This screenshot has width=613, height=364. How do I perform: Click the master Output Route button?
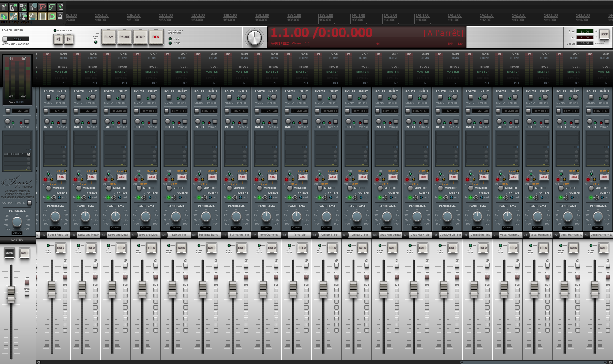tap(30, 203)
